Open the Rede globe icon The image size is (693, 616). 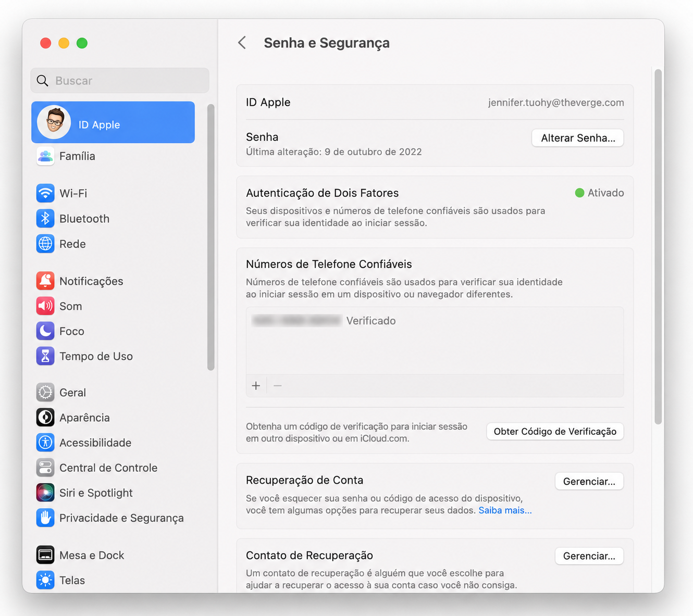coord(45,243)
